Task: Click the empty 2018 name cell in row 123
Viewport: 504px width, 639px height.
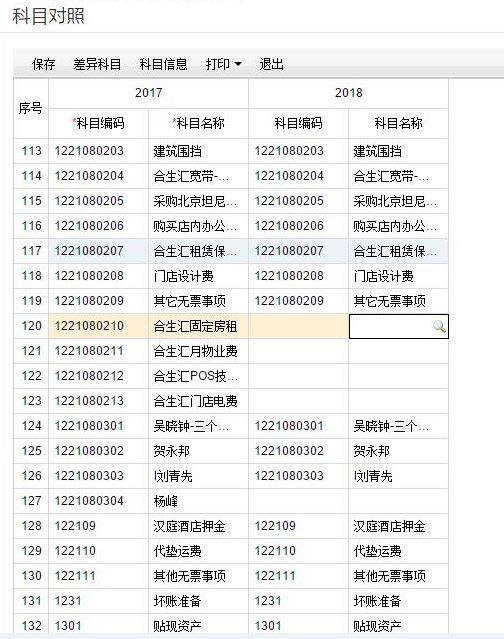Action: 398,401
